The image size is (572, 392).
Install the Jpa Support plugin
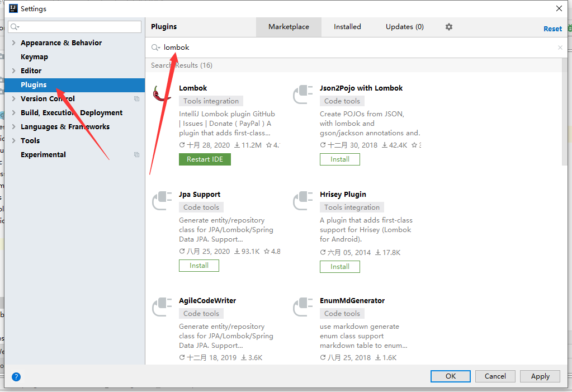[199, 266]
